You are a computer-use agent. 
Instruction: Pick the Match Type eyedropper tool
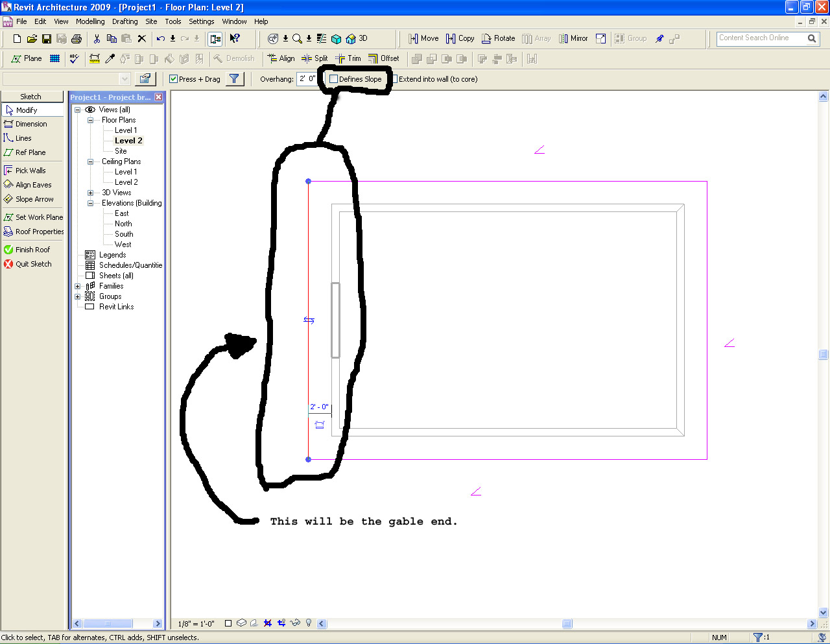coord(110,58)
